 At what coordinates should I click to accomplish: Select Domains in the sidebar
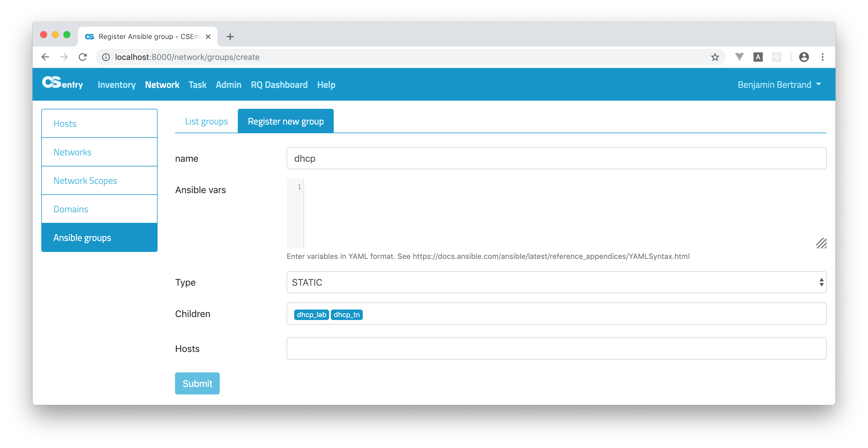pos(71,209)
